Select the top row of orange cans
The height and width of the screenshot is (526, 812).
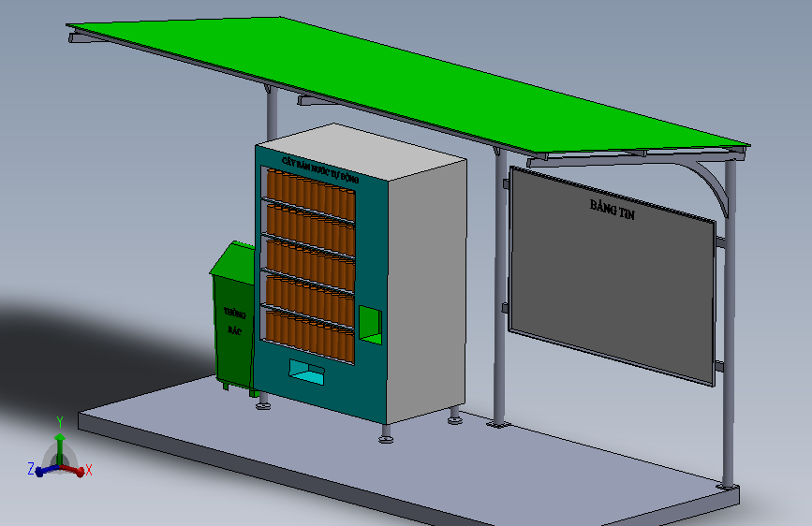[x=311, y=196]
